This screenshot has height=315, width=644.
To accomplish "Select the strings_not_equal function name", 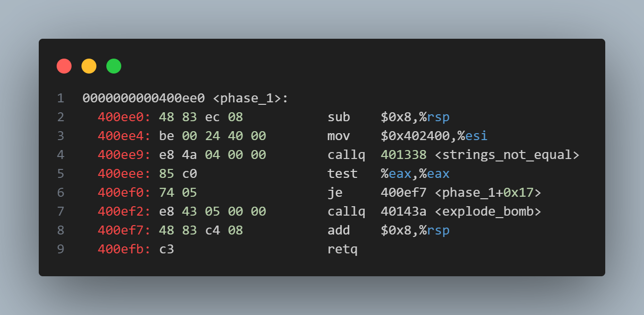I will [507, 155].
